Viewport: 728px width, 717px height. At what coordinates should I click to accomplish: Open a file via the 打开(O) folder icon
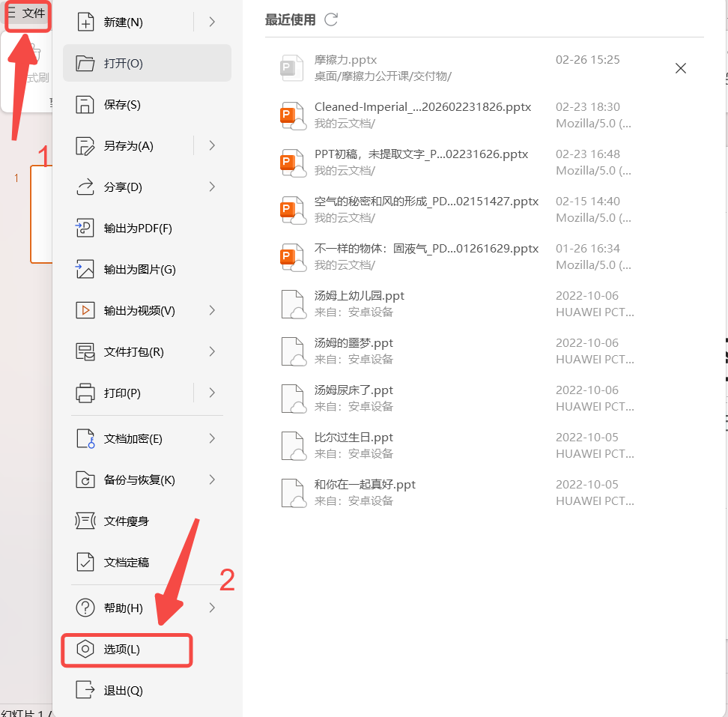[85, 64]
